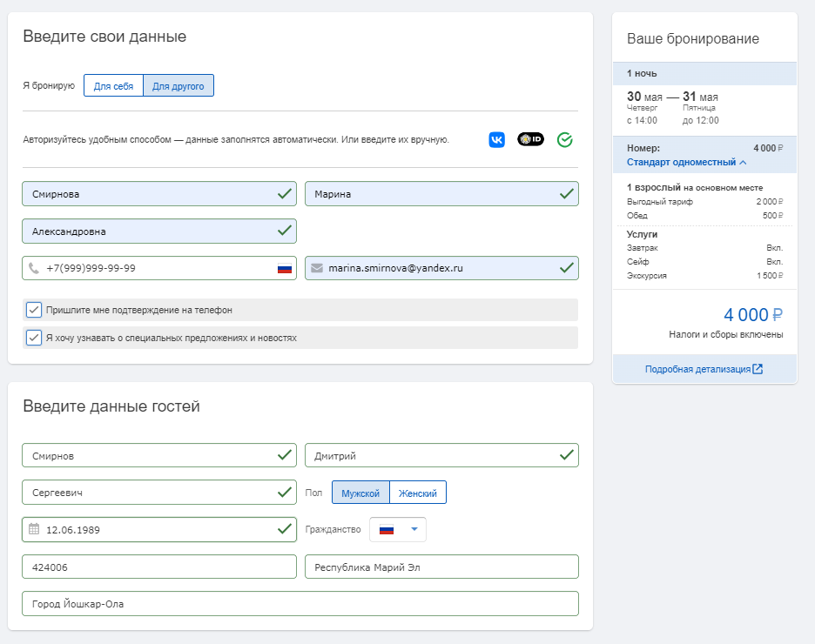Click the calendar icon in birth date field

point(34,529)
